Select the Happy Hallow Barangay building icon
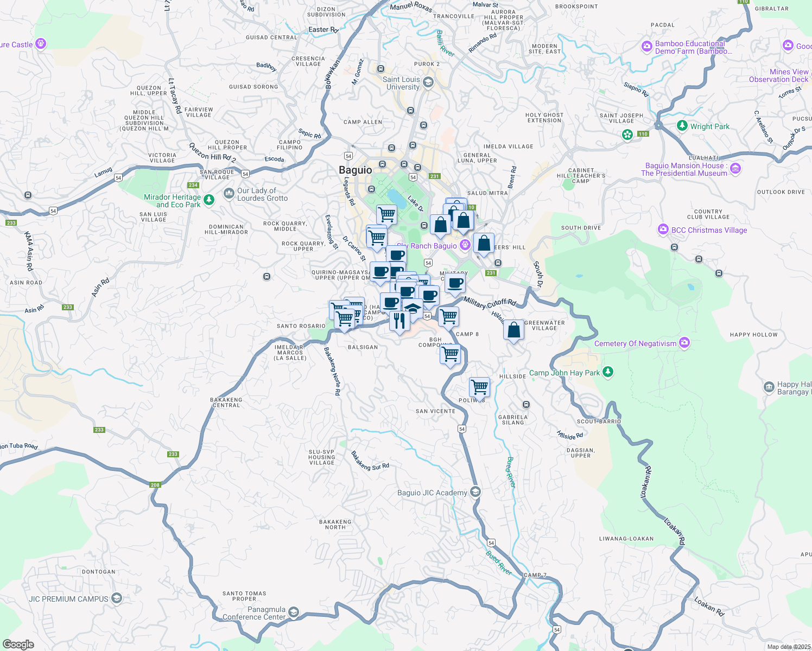Screen dimensions: 812x651 tap(769, 387)
